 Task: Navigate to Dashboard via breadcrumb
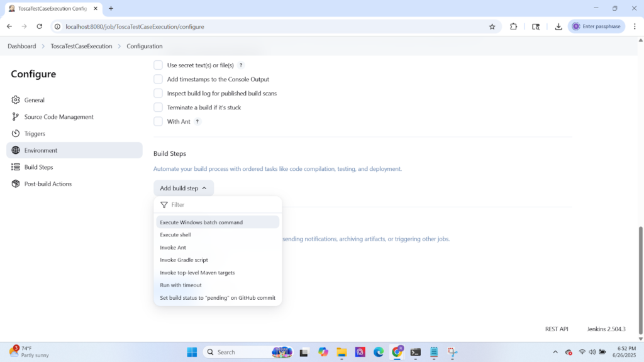point(21,46)
